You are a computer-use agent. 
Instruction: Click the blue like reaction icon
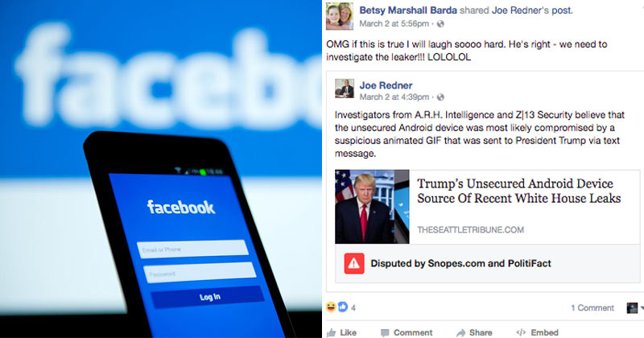(x=343, y=307)
